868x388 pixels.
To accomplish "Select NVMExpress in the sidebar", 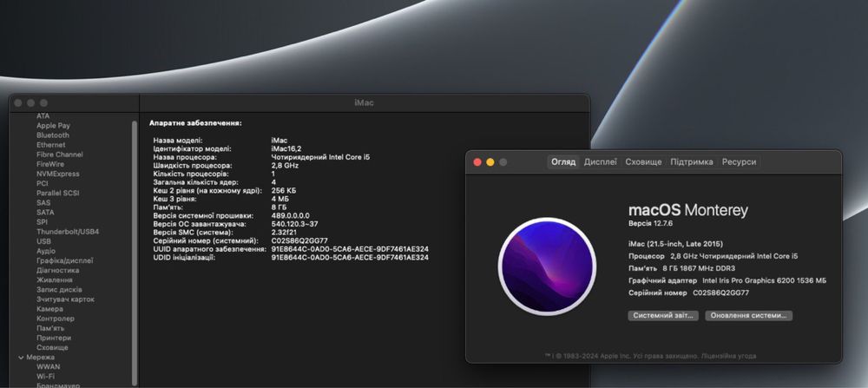I will point(58,174).
